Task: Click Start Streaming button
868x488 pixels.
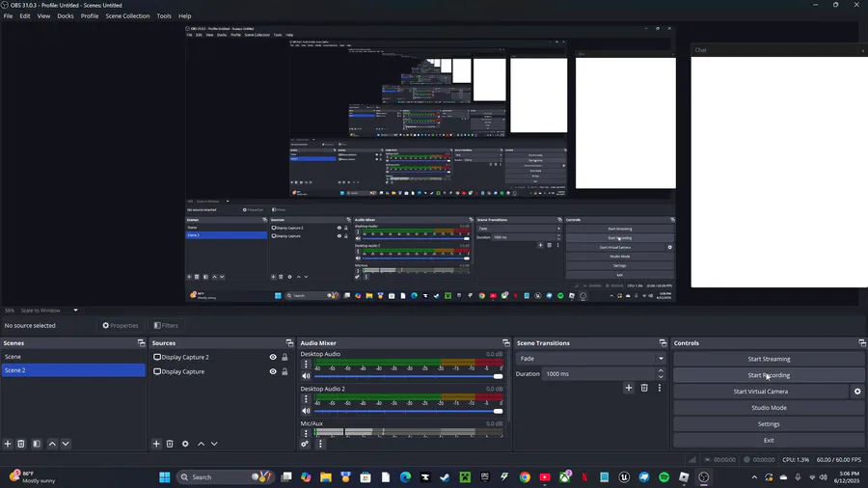Action: tap(769, 359)
